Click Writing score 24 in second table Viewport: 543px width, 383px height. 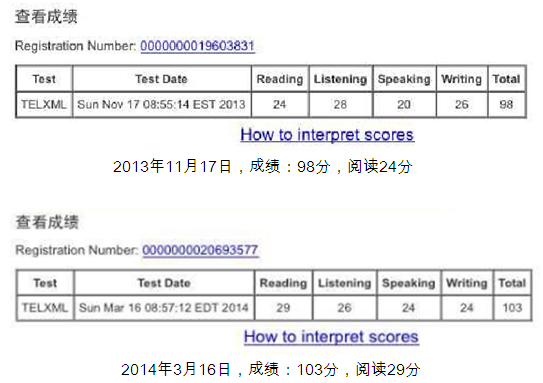[467, 308]
